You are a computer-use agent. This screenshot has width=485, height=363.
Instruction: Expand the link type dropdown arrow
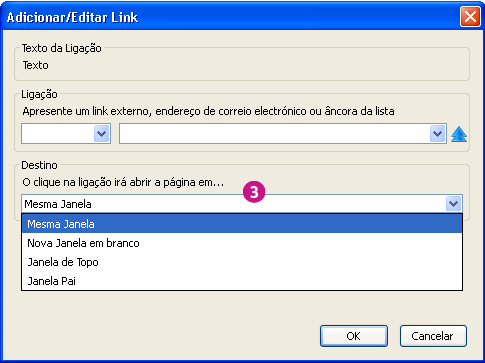click(102, 134)
